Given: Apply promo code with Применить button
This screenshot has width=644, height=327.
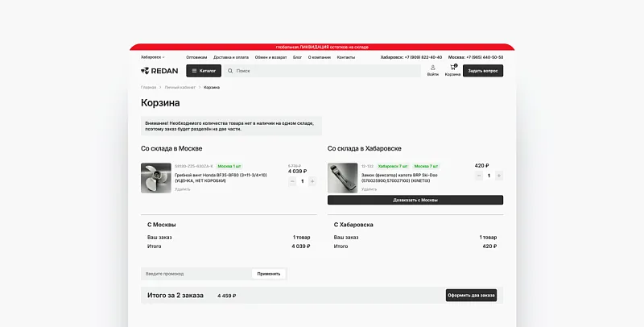Looking at the screenshot, I should point(269,274).
